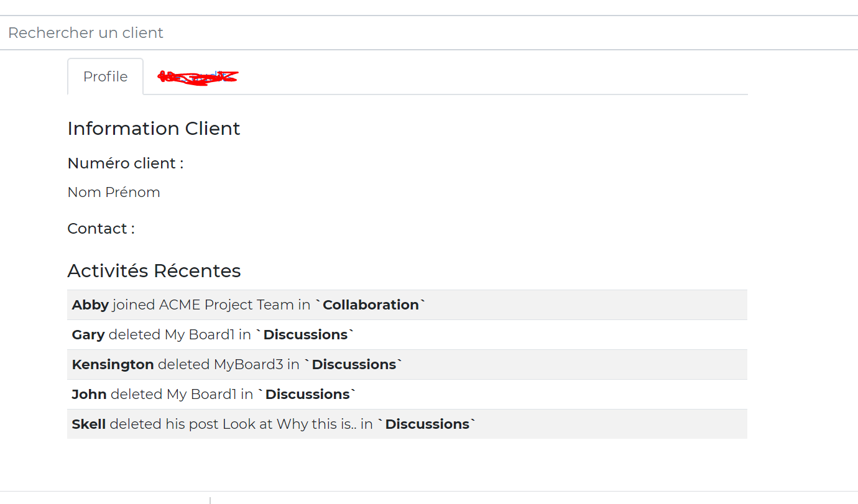The height and width of the screenshot is (504, 858).
Task: Select the Gary deleted My Board1 row
Action: point(407,335)
